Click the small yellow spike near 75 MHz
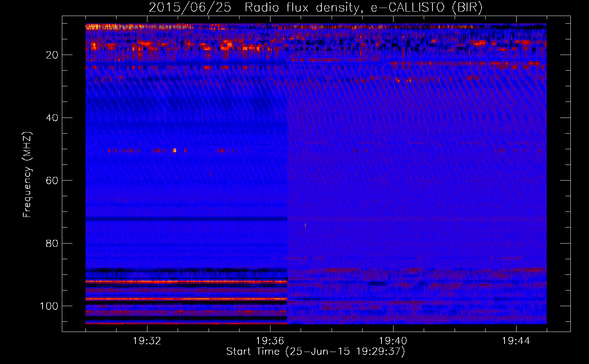 [x=305, y=226]
